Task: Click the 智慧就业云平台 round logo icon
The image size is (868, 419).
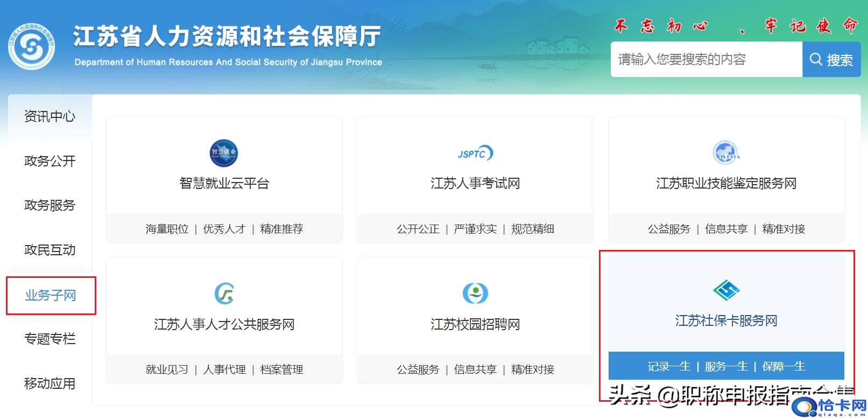Action: 224,153
